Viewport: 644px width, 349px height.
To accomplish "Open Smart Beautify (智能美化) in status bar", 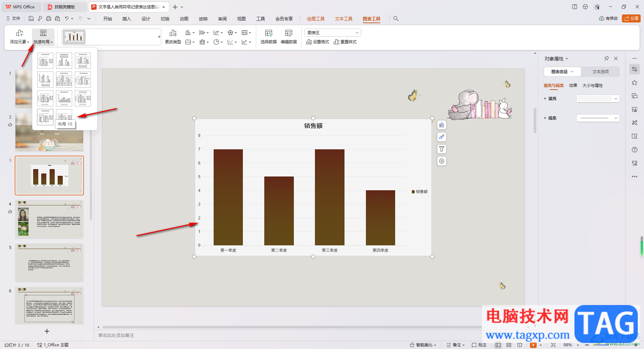I will pos(423,345).
